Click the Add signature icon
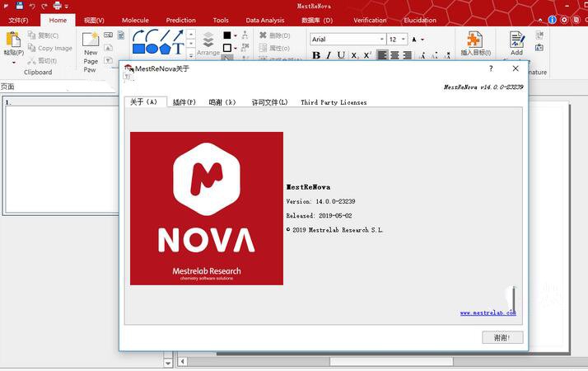This screenshot has height=371, width=588. pyautogui.click(x=516, y=40)
